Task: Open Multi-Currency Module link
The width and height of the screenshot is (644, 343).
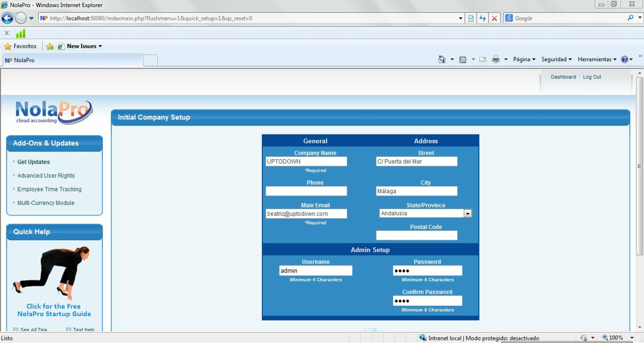Action: click(x=46, y=203)
